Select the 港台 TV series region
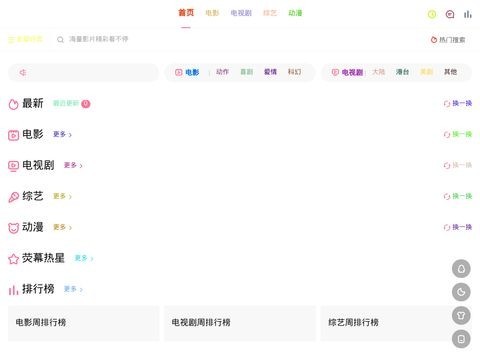Image resolution: width=480 pixels, height=360 pixels. (x=403, y=72)
